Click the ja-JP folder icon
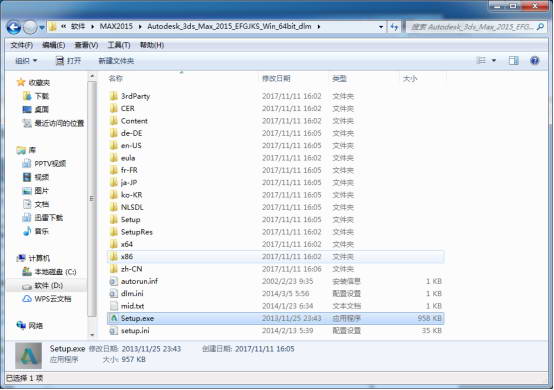Image resolution: width=554 pixels, height=390 pixels. point(113,183)
